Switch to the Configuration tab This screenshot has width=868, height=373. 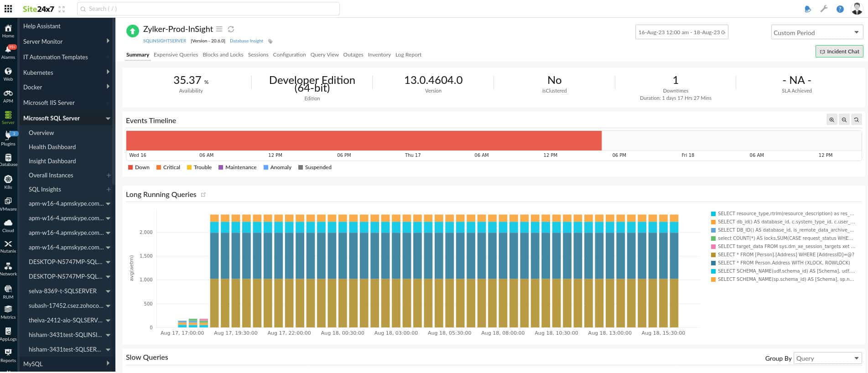(x=289, y=55)
